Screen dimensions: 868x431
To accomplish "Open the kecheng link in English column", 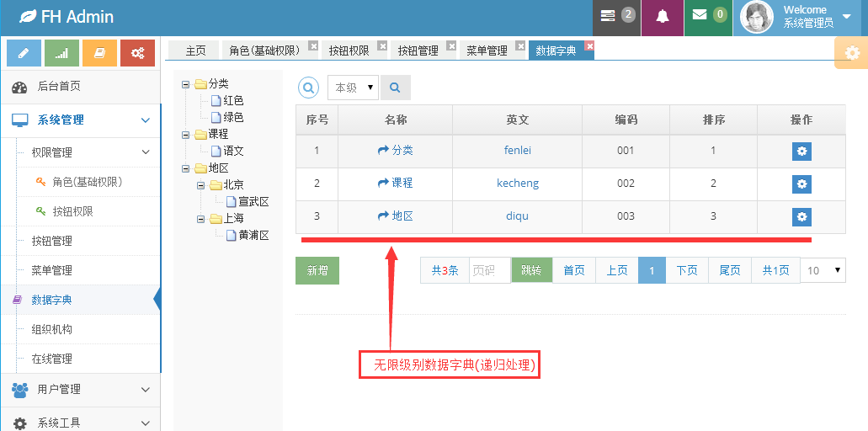I will tap(518, 184).
